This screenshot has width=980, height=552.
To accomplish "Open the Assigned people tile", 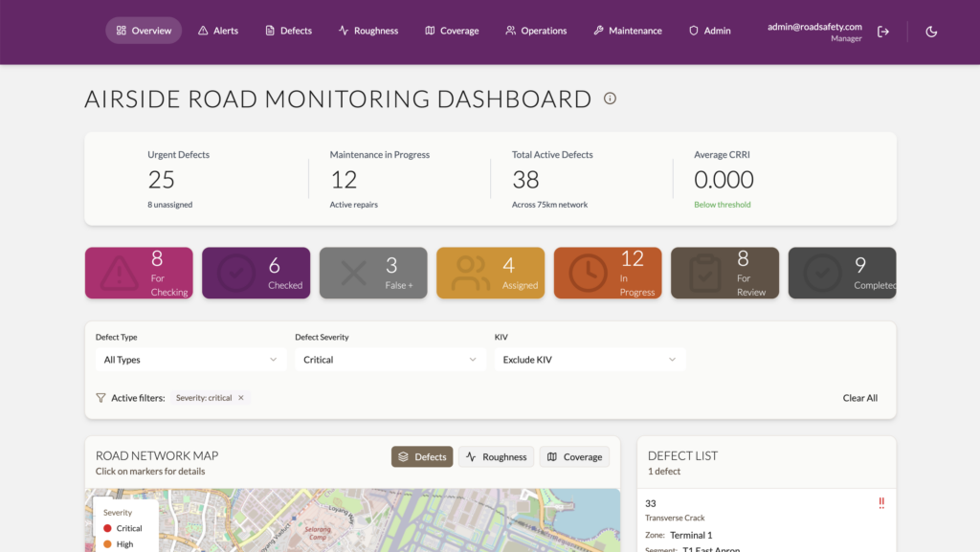I will (x=491, y=273).
